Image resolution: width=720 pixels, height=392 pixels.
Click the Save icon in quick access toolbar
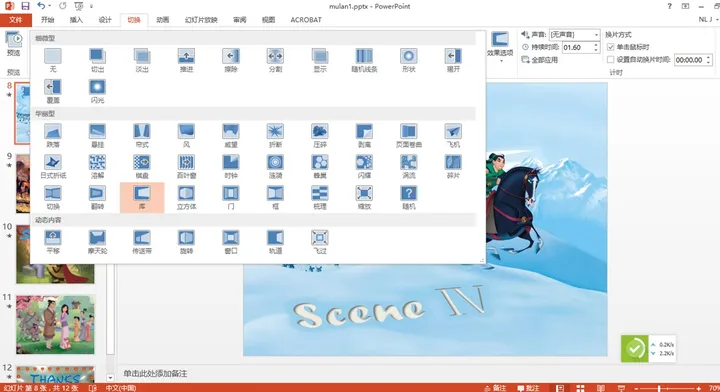point(25,6)
